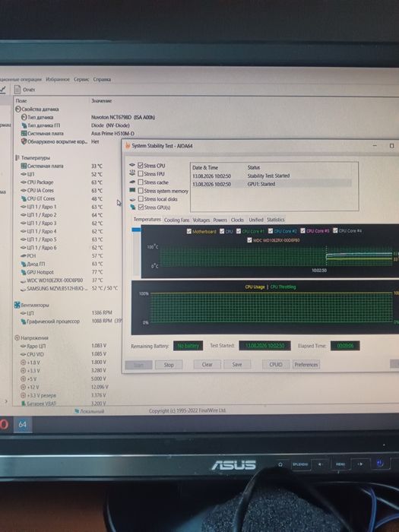Click the GPU icon beside Stress GPU(s)
Image resolution: width=399 pixels, height=532 pixels.
pyautogui.click(x=133, y=207)
